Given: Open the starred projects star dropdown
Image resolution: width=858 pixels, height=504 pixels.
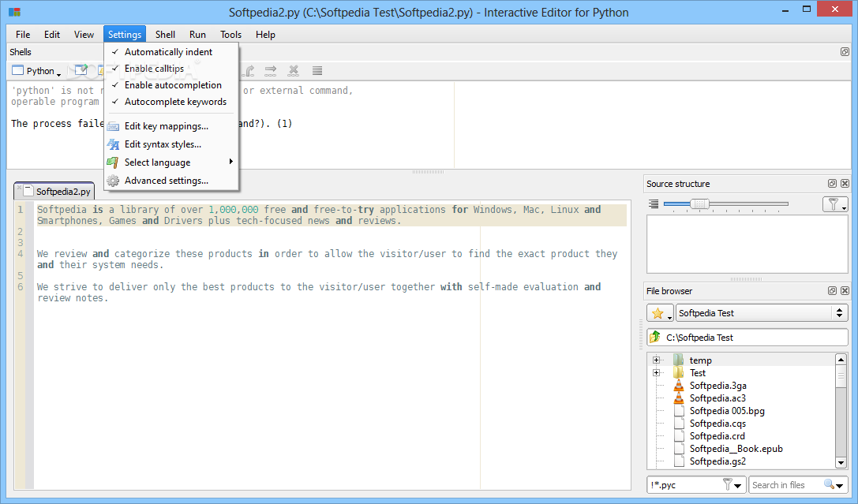Looking at the screenshot, I should pos(660,313).
